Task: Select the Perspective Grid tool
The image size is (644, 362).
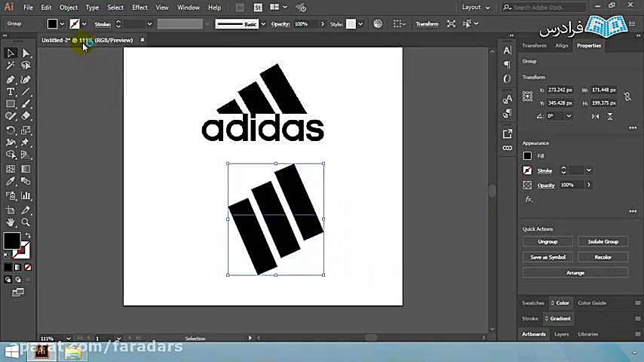Action: [26, 155]
